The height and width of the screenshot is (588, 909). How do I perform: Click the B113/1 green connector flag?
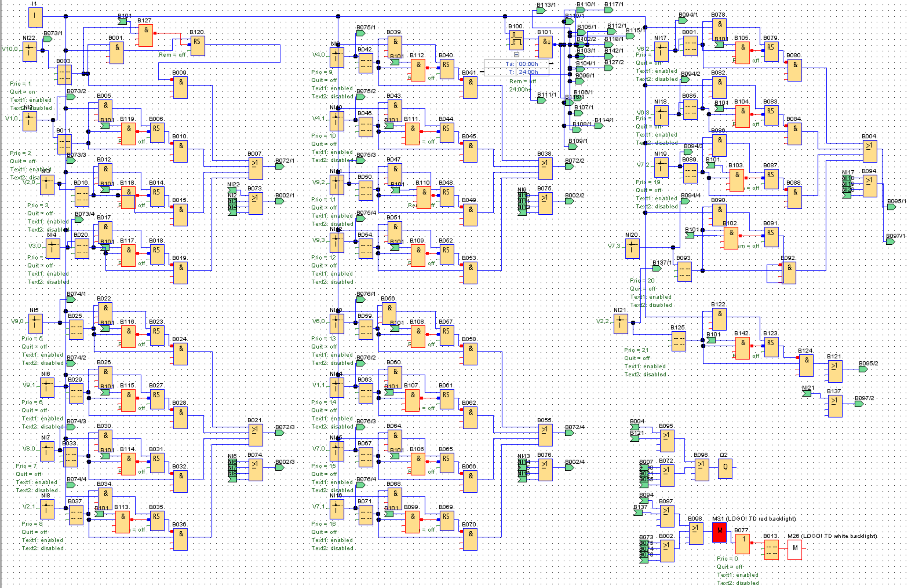click(x=541, y=10)
